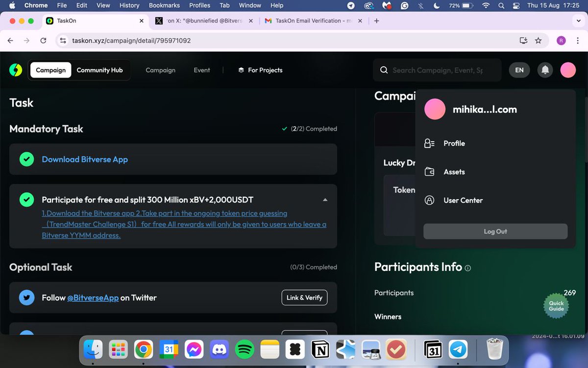588x368 pixels.
Task: Reload the page with Chrome refresh icon
Action: point(43,41)
